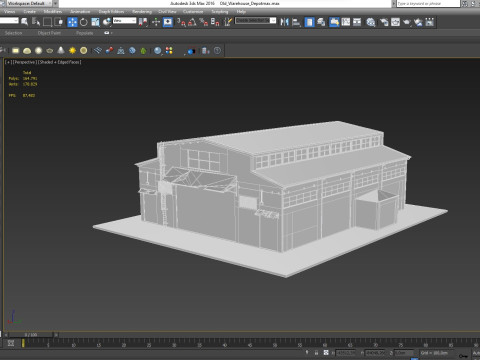Viewport: 480px width, 360px height.
Task: Click Select by Name icon
Action: click(x=36, y=22)
